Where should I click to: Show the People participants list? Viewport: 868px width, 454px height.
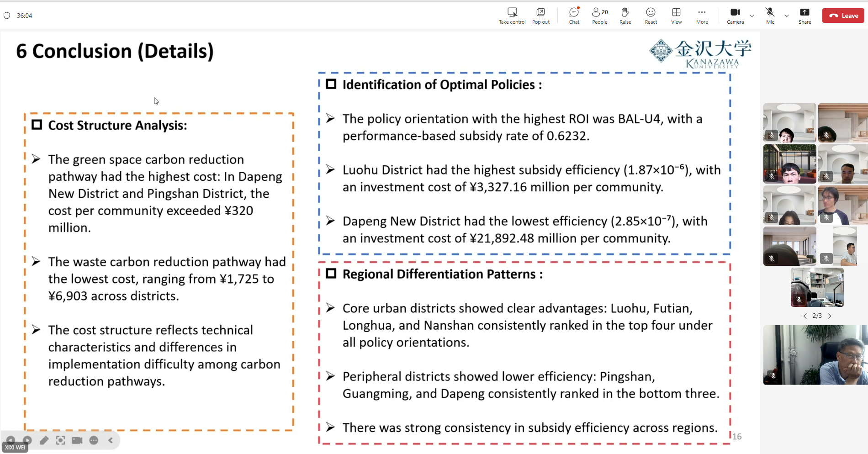[x=600, y=16]
